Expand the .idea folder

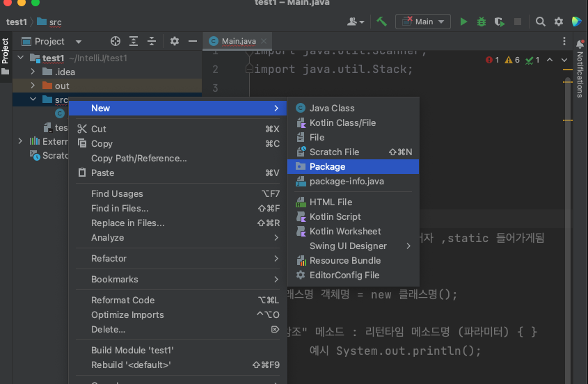point(33,72)
